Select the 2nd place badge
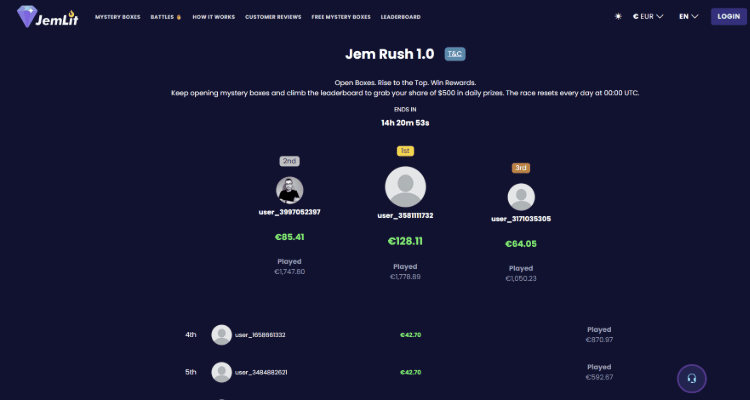750x400 pixels. click(290, 161)
